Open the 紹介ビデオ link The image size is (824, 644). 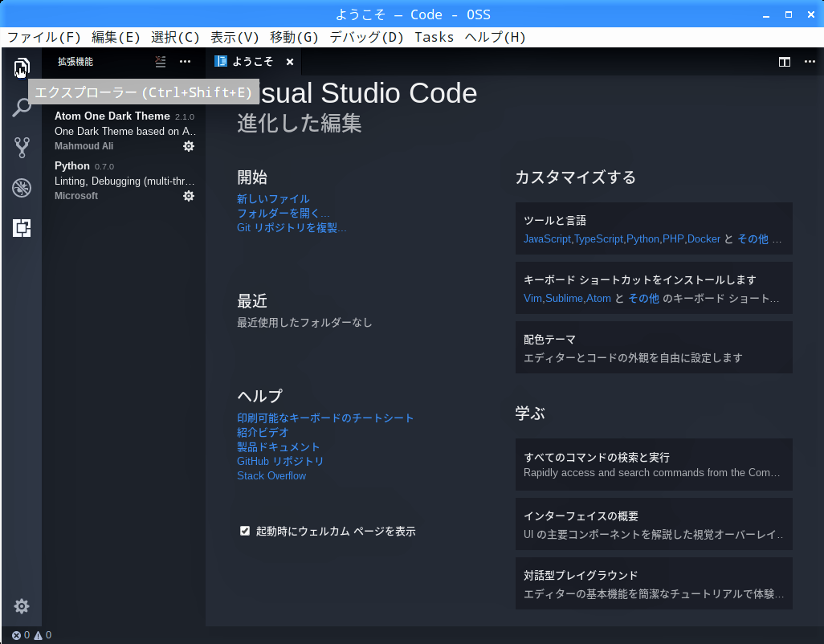pos(263,432)
